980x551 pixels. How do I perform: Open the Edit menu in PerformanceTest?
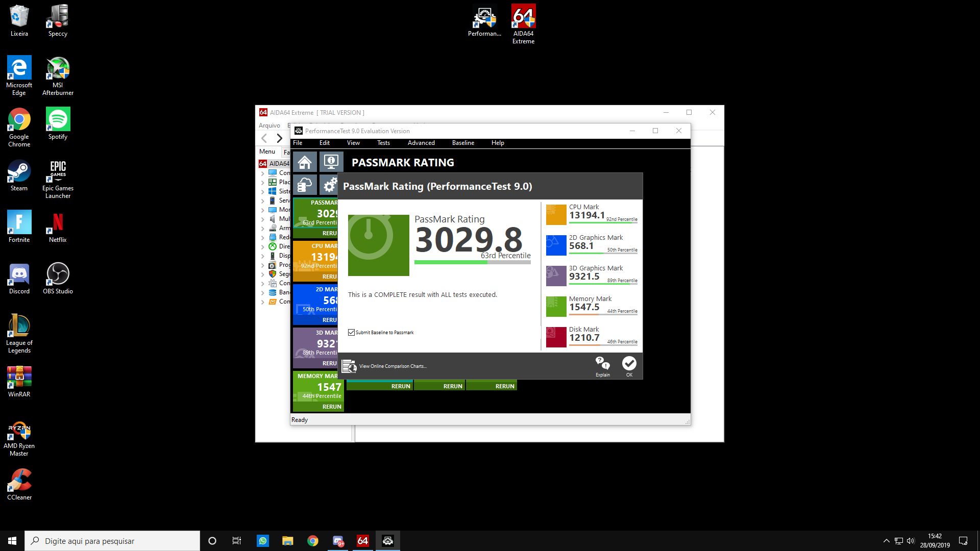coord(325,143)
